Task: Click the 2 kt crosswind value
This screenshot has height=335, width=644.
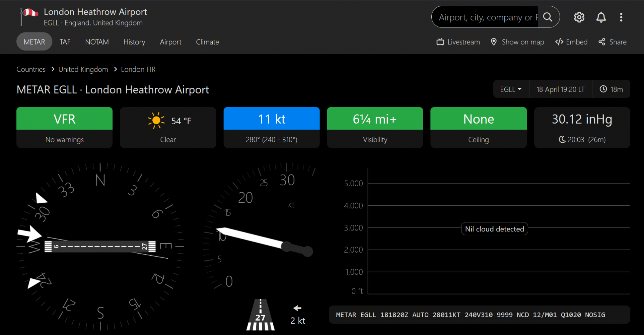Action: point(298,321)
